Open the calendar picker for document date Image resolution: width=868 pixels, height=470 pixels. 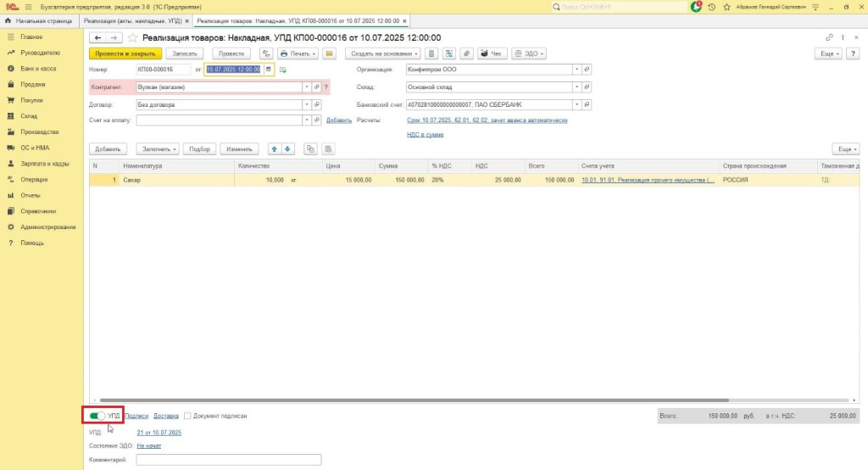269,70
